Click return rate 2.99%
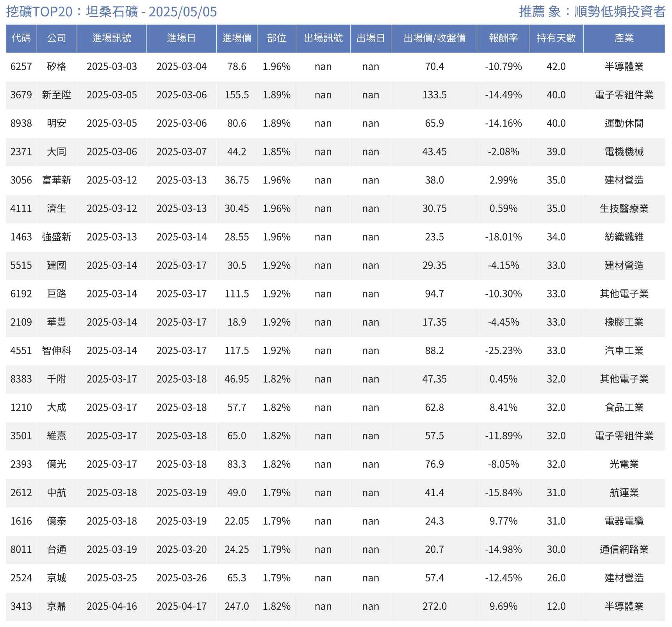The image size is (672, 627). point(504,180)
